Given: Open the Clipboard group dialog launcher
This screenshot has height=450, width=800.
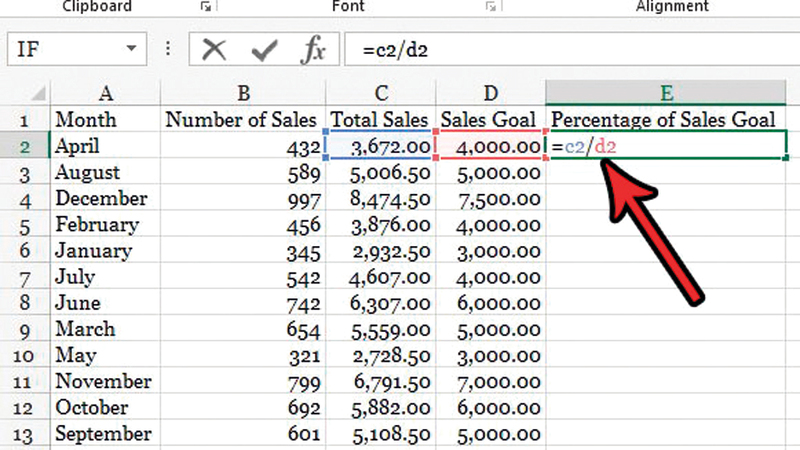Looking at the screenshot, I should pos(206,7).
